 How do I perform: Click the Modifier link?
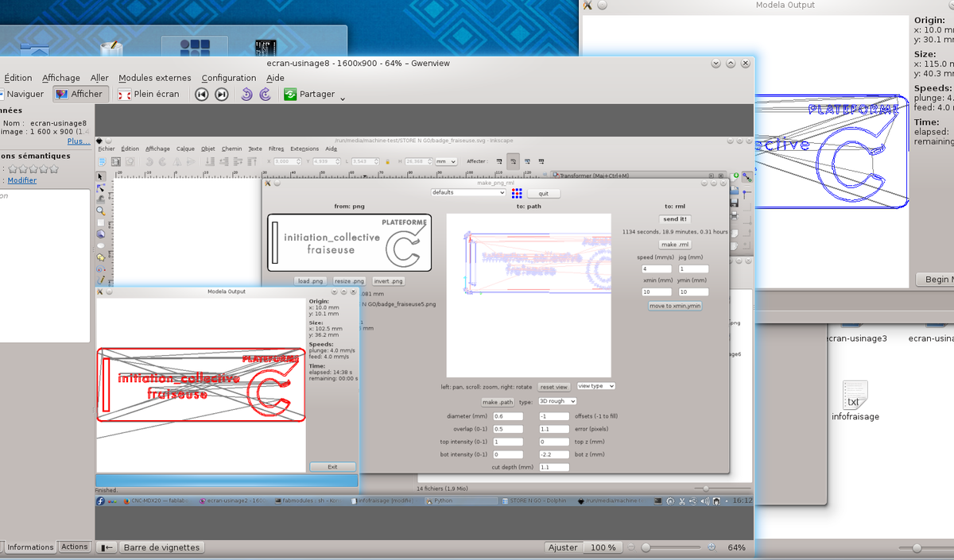(21, 180)
